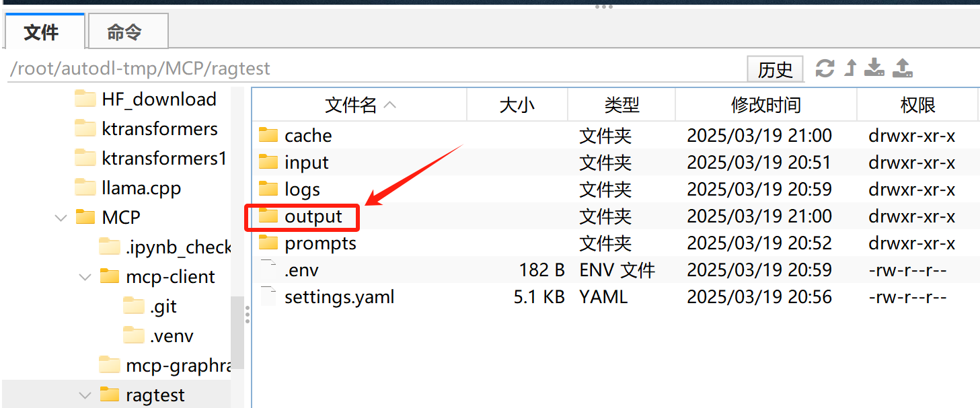The height and width of the screenshot is (408, 980).
Task: Select .ipynb_check folder in tree
Action: click(178, 247)
